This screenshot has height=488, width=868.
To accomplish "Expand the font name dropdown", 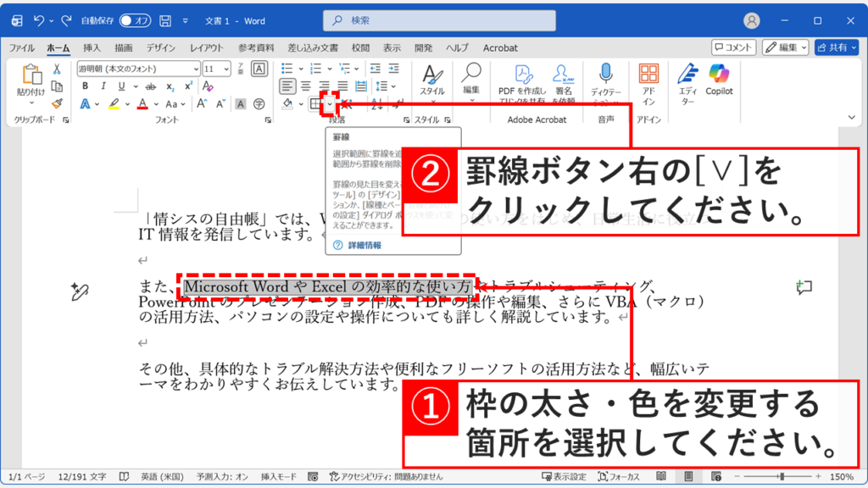I will tap(197, 69).
